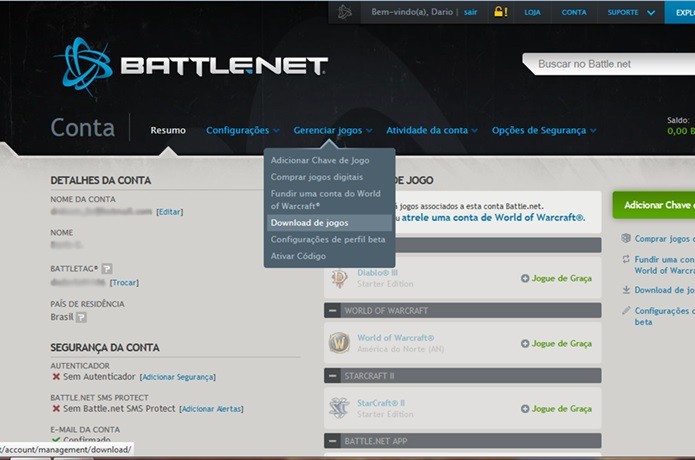
Task: Click the World of Warcraft game title link
Action: point(396,338)
